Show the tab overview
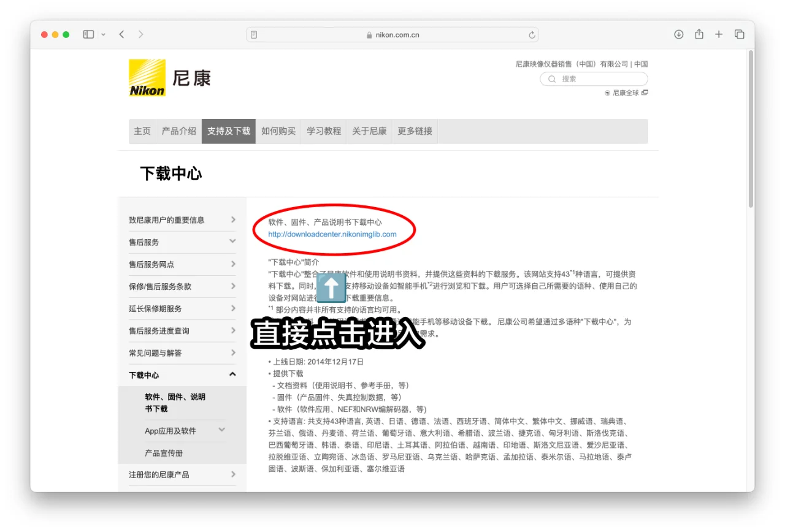The width and height of the screenshot is (785, 532). (x=739, y=34)
